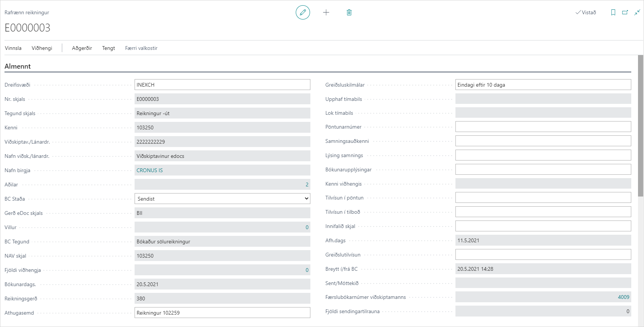Click the Lýsing samnings input field

[543, 155]
